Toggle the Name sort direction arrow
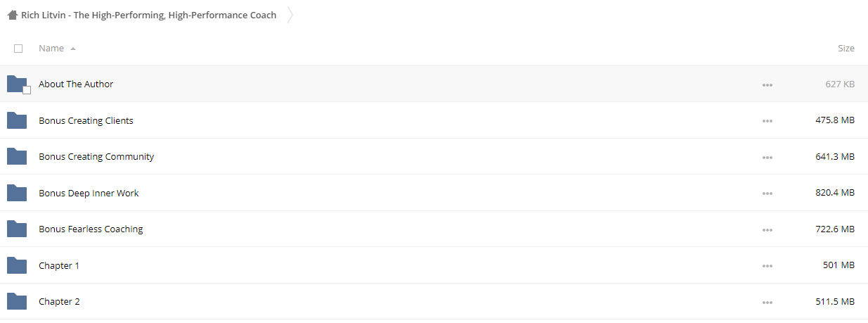 click(x=73, y=49)
